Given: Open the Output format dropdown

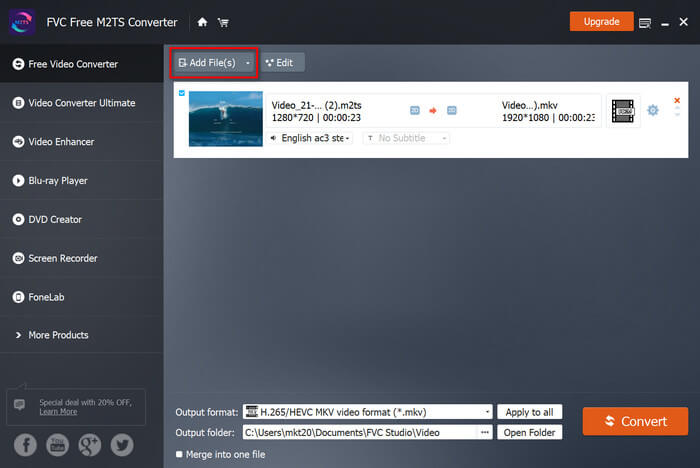Looking at the screenshot, I should (368, 412).
